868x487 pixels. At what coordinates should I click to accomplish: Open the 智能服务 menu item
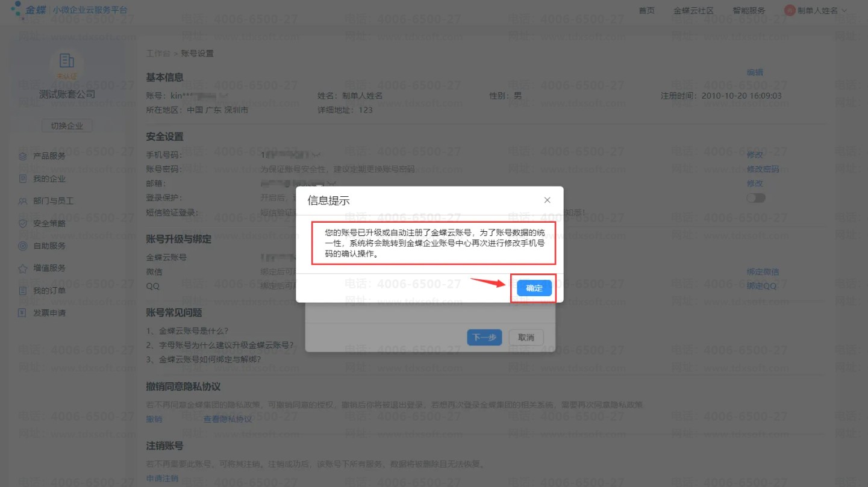pos(749,10)
